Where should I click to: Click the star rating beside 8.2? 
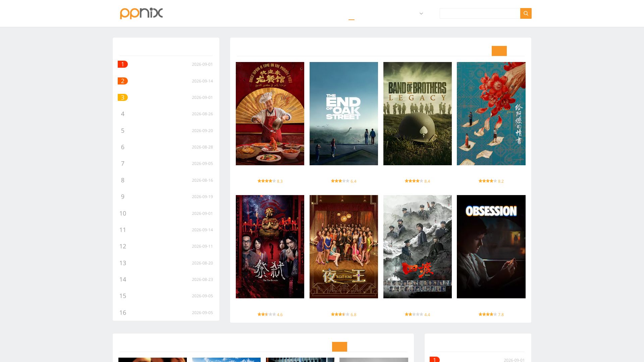coord(488,181)
